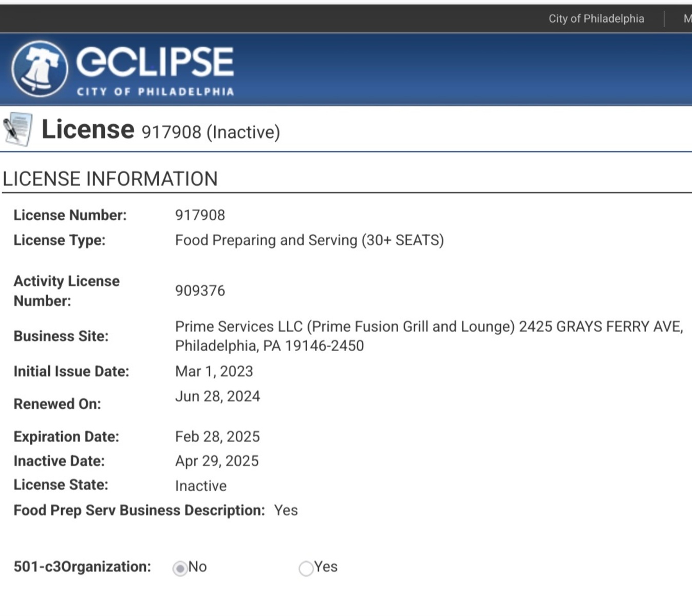
Task: Click the Food Prep Serv Business Description value Yes
Action: (x=286, y=510)
